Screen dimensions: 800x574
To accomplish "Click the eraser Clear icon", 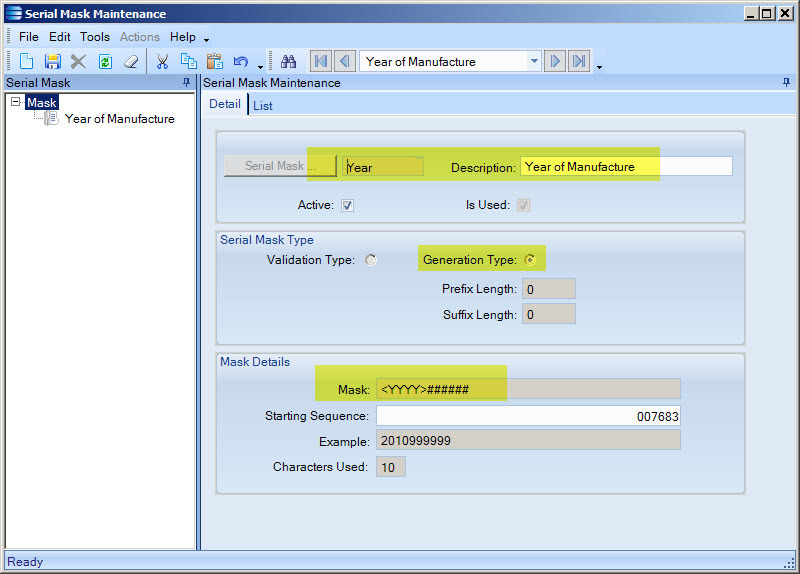I will (130, 62).
